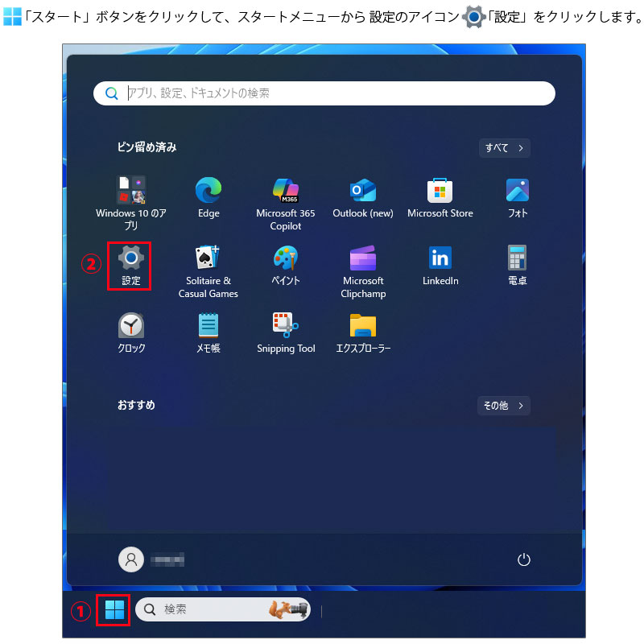Launch メモ帳 notepad app

coord(208,333)
